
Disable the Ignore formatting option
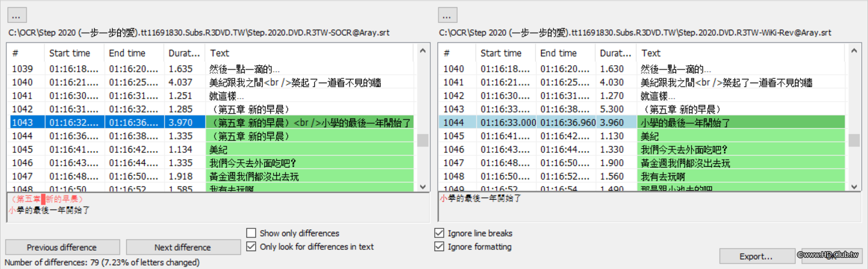click(x=440, y=246)
